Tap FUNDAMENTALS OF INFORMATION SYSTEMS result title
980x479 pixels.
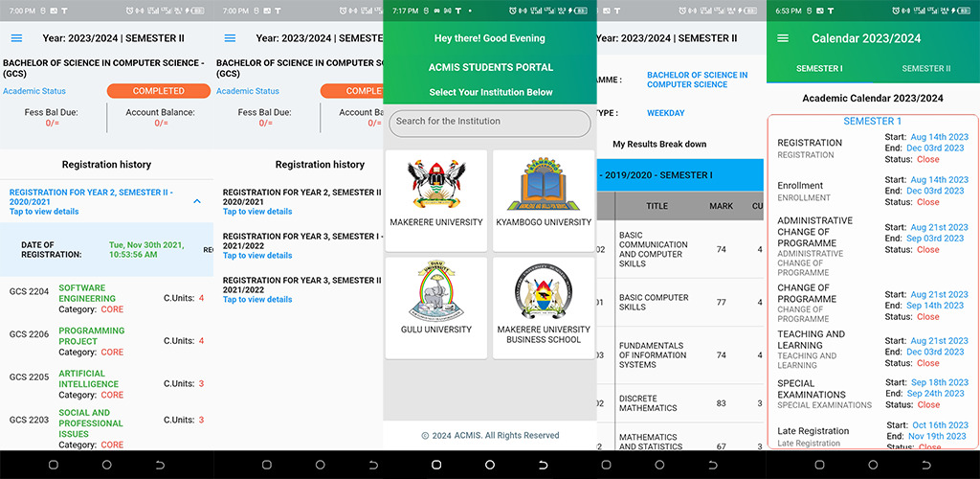[x=653, y=354]
